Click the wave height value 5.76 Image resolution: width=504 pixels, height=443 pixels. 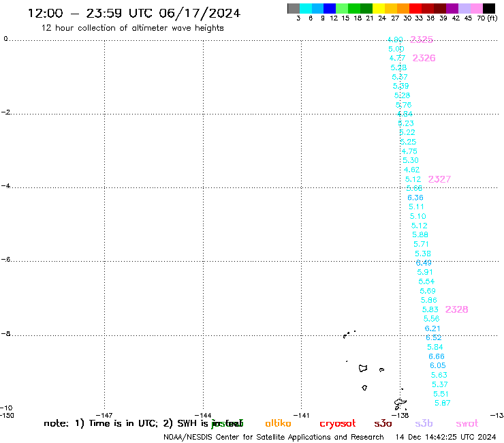coord(403,105)
